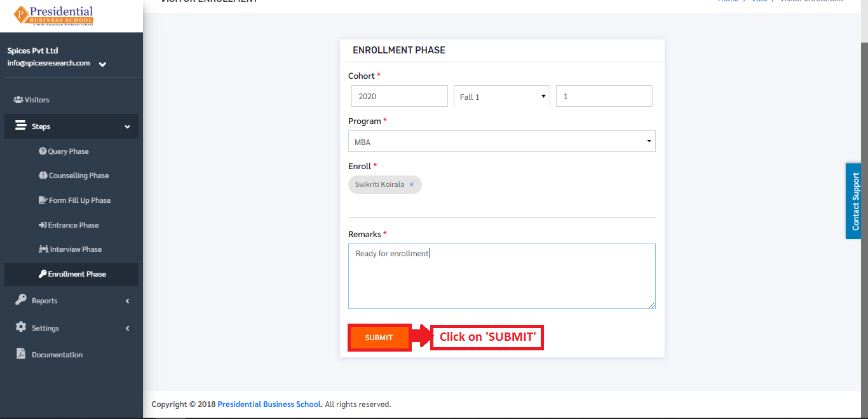Open the Fall 1 cohort term dropdown
The width and height of the screenshot is (868, 419).
(502, 97)
